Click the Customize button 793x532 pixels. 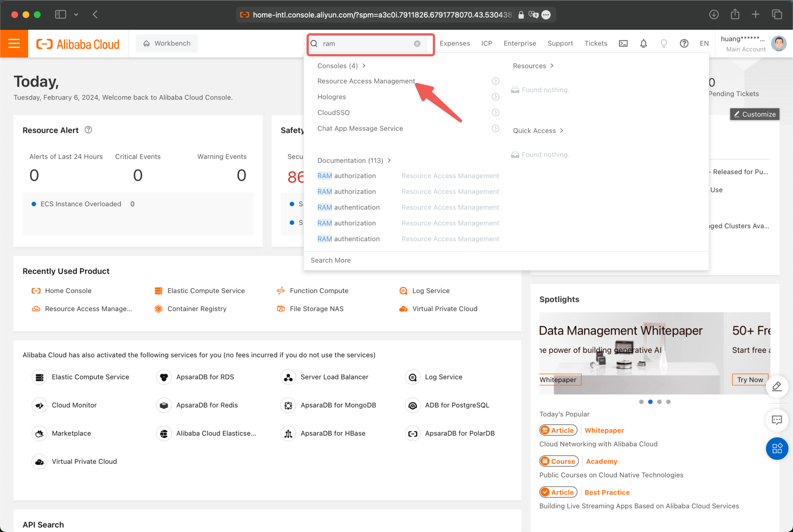point(755,114)
